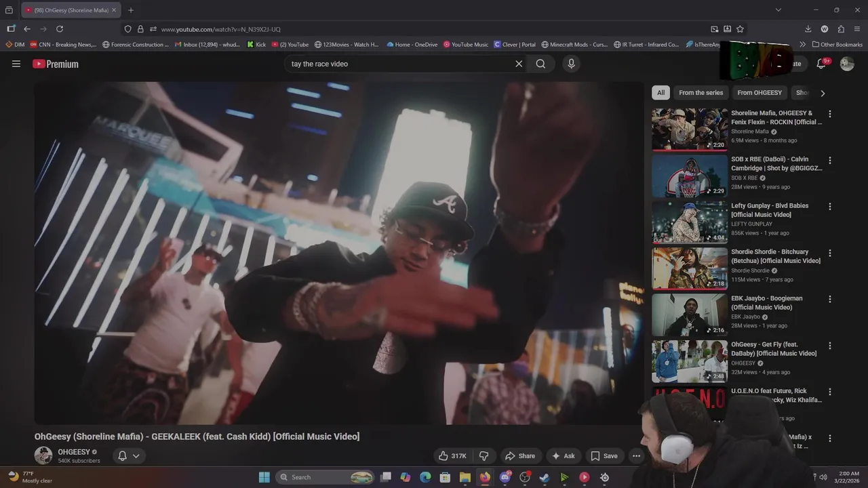
Task: Bookmark this page with star icon
Action: pos(740,29)
